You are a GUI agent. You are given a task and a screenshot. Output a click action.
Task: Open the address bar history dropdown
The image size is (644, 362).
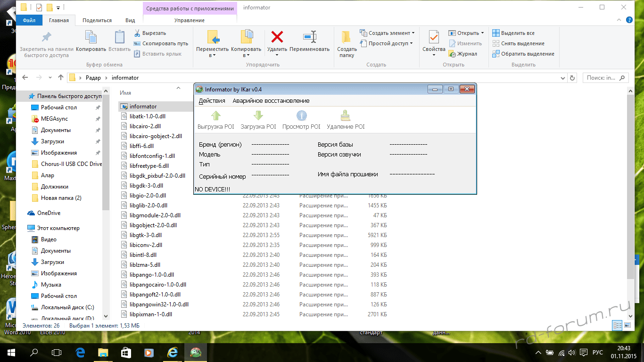(563, 78)
